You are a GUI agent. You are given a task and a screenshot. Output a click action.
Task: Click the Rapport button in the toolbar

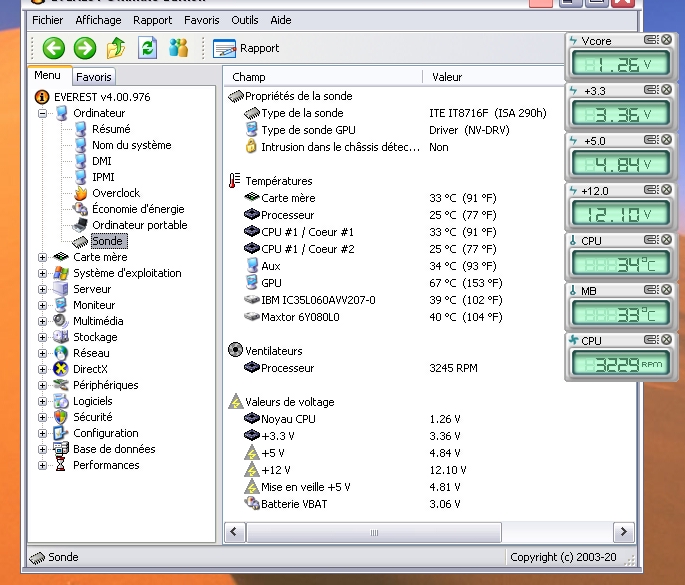[x=246, y=47]
